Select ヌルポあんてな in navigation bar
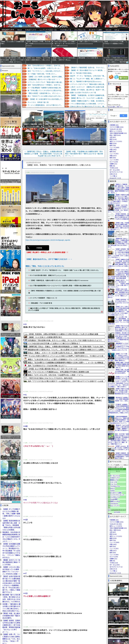The height and width of the screenshot is (644, 129). pos(80,30)
